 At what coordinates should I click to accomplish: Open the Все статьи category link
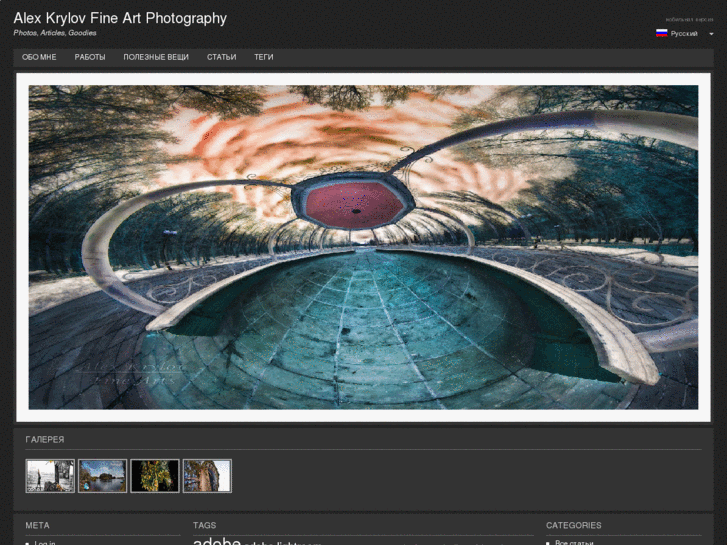coord(574,543)
